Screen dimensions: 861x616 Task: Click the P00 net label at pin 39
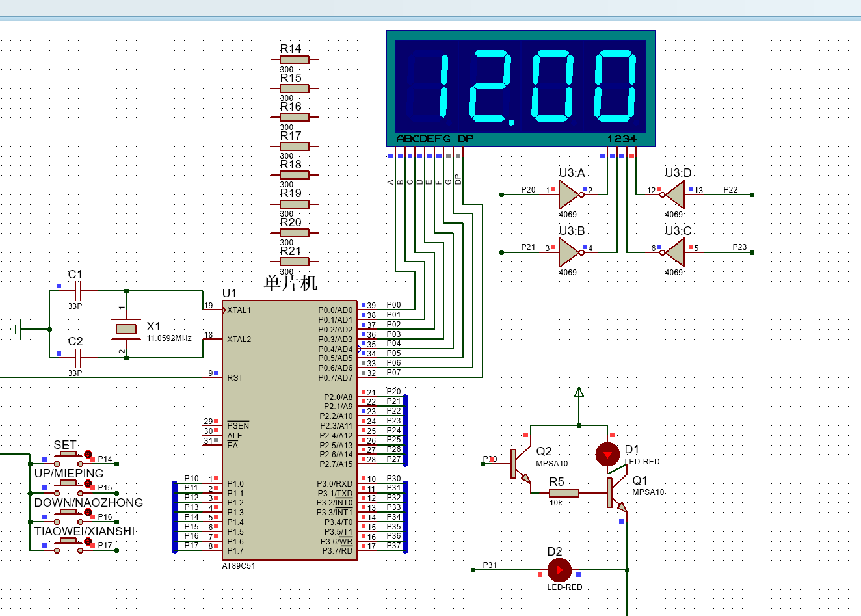coord(393,305)
